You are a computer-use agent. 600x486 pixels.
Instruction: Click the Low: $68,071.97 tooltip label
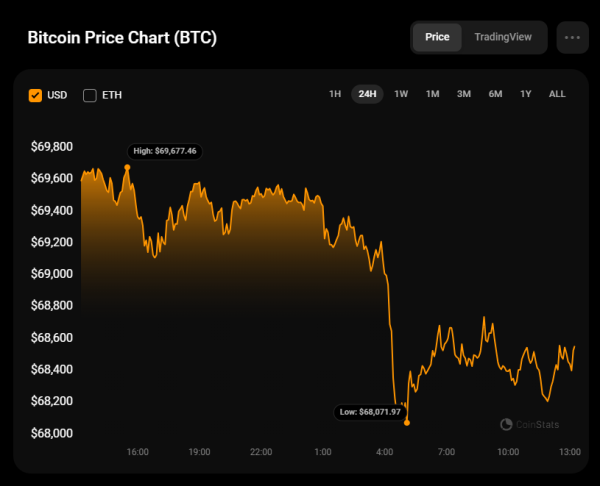(368, 411)
